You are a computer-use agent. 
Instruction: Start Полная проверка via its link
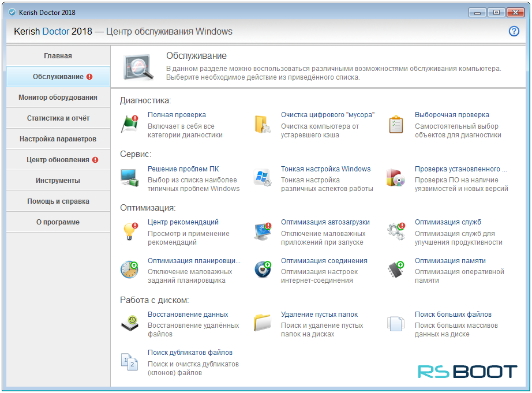click(x=177, y=115)
